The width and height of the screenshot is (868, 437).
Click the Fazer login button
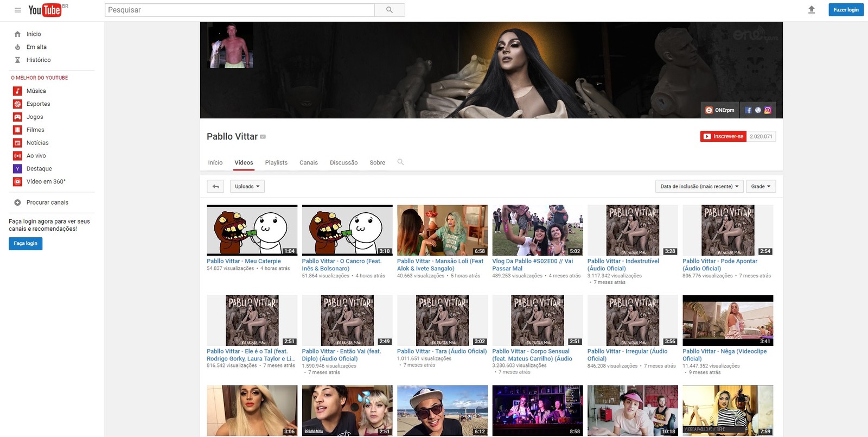point(846,10)
